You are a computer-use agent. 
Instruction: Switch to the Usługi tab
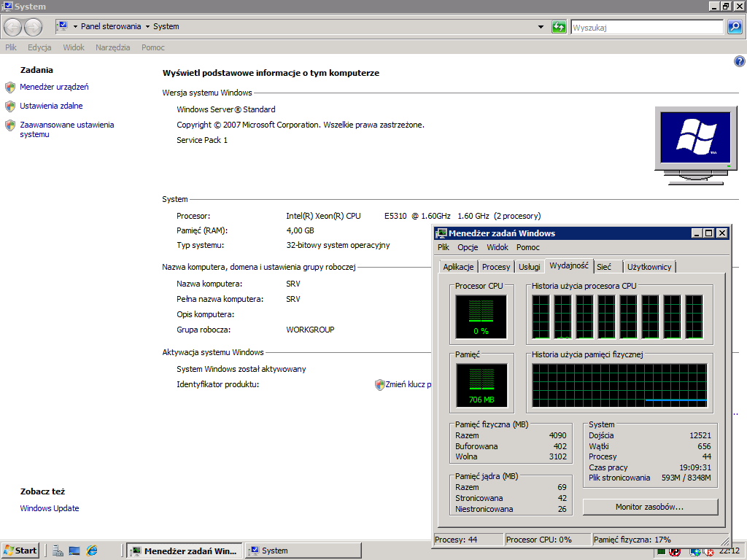[x=530, y=267]
